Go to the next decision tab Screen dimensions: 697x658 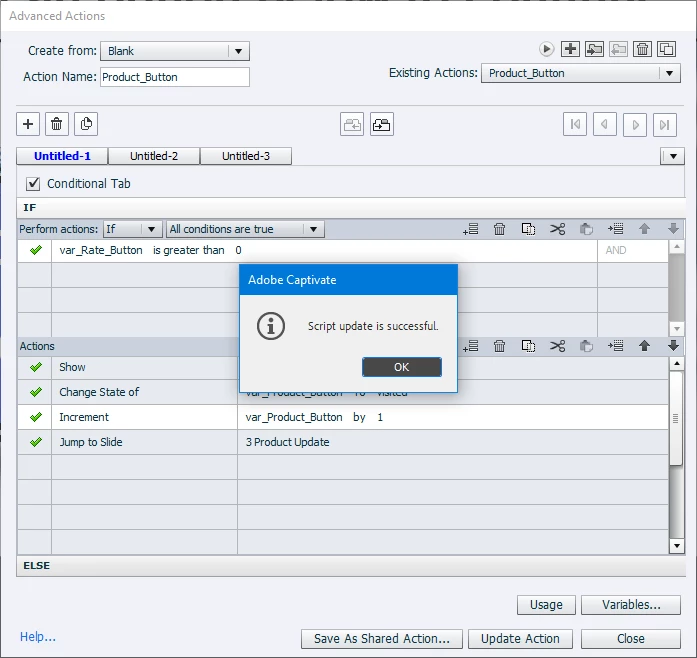tap(635, 124)
